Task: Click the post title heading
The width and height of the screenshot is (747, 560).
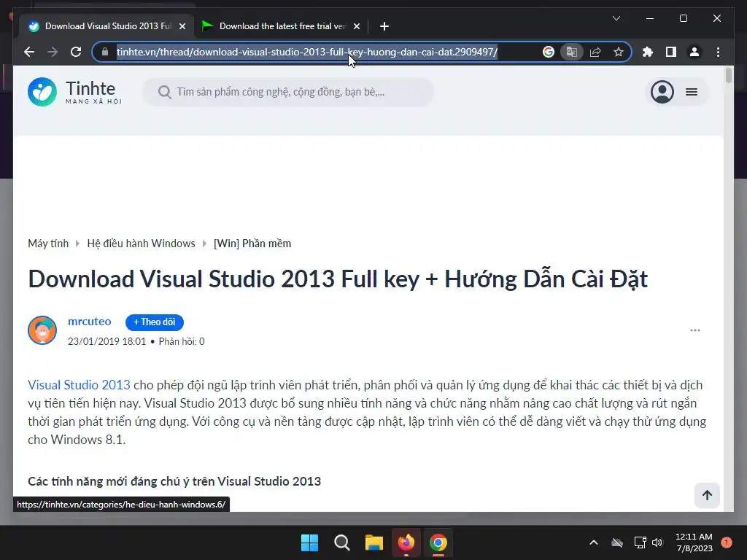Action: pyautogui.click(x=338, y=279)
